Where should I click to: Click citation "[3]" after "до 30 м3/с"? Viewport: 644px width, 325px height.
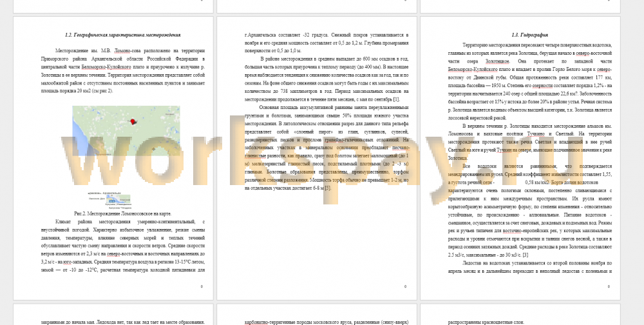[526, 255]
